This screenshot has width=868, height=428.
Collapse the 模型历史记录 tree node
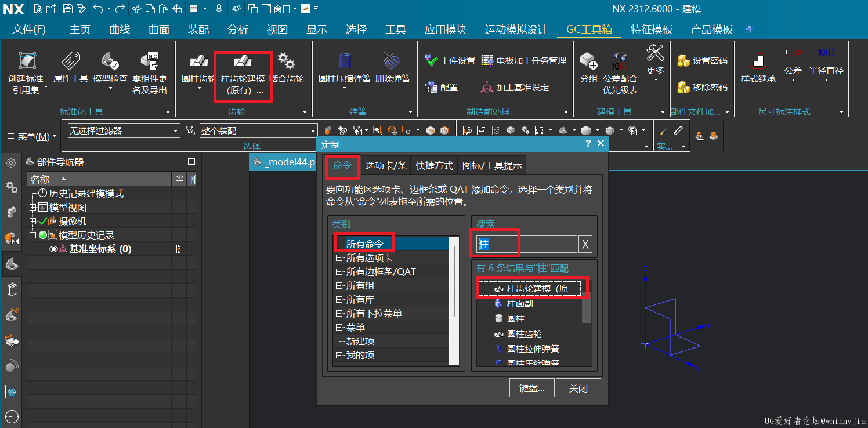click(33, 235)
